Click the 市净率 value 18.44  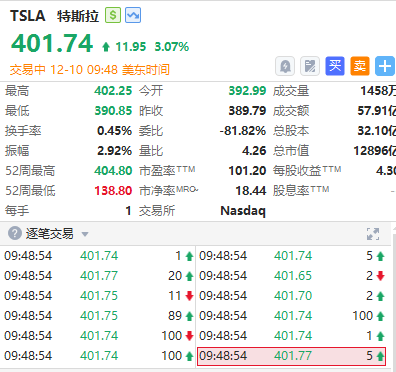pos(251,191)
